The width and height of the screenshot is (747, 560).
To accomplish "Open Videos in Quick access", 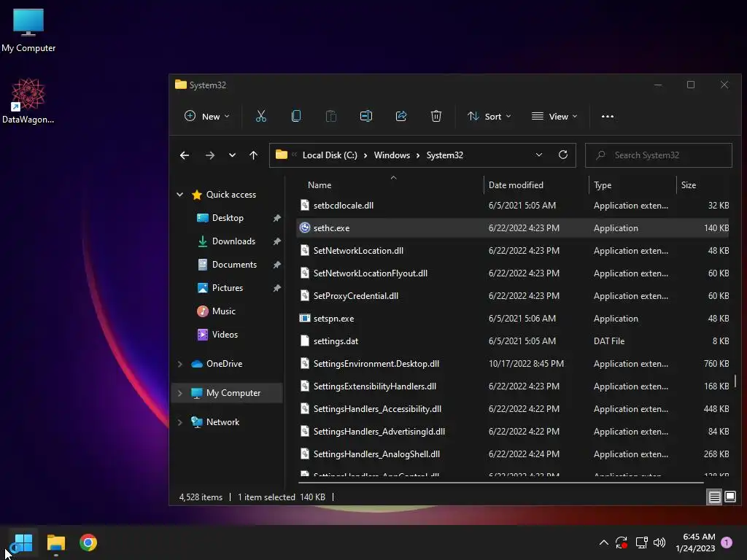I will pos(225,334).
